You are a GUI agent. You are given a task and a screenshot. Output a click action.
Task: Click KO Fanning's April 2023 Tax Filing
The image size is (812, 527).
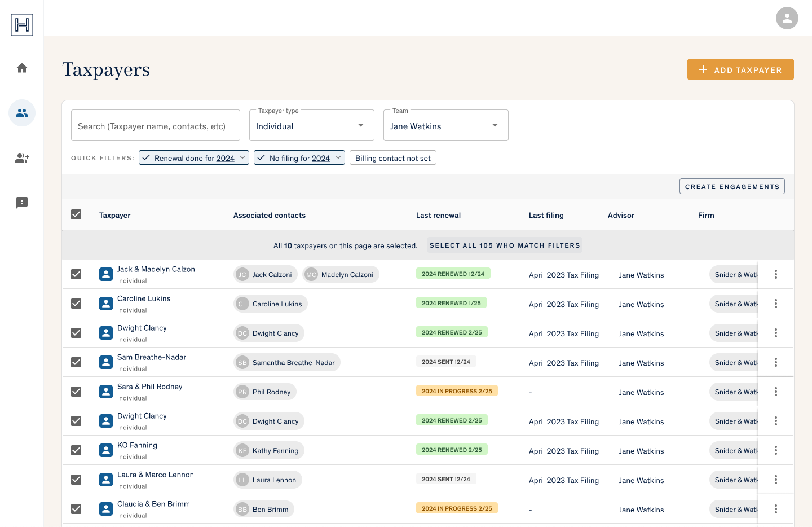[x=564, y=451]
